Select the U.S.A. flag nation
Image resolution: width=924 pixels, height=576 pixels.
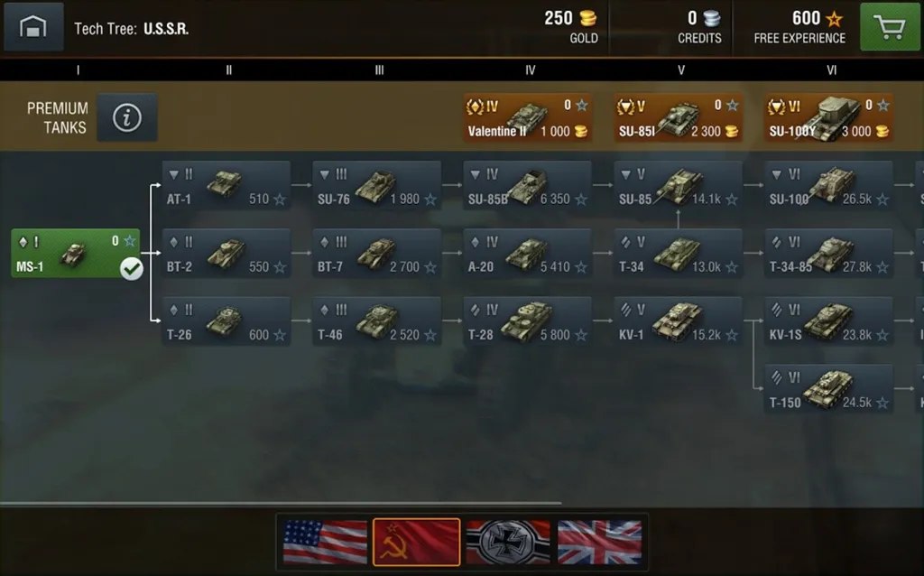(325, 543)
